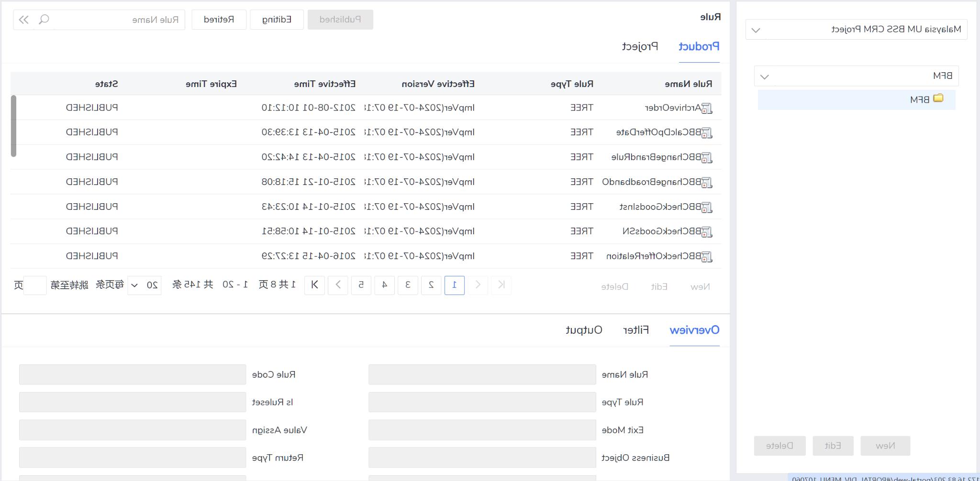Screen dimensions: 980x481
Task: Click the Overview Rule Name field
Action: (x=482, y=374)
